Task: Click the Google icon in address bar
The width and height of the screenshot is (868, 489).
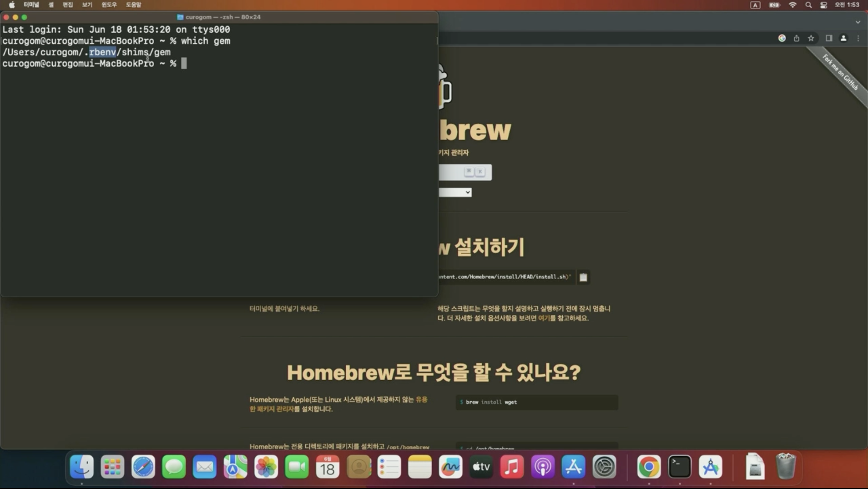Action: point(782,38)
